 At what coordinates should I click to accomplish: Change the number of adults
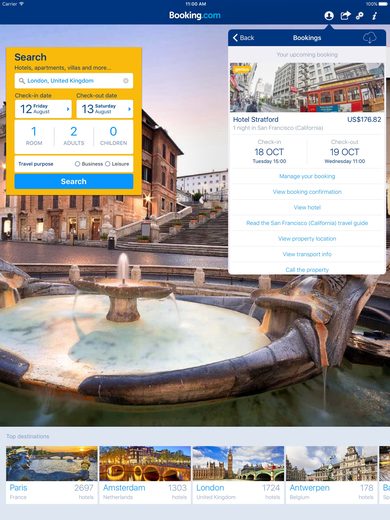coord(74,136)
